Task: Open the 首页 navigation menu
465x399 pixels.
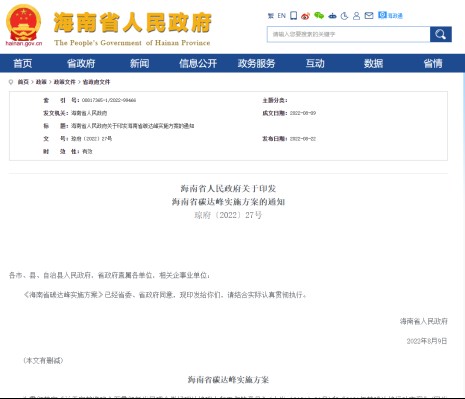Action: [23, 63]
